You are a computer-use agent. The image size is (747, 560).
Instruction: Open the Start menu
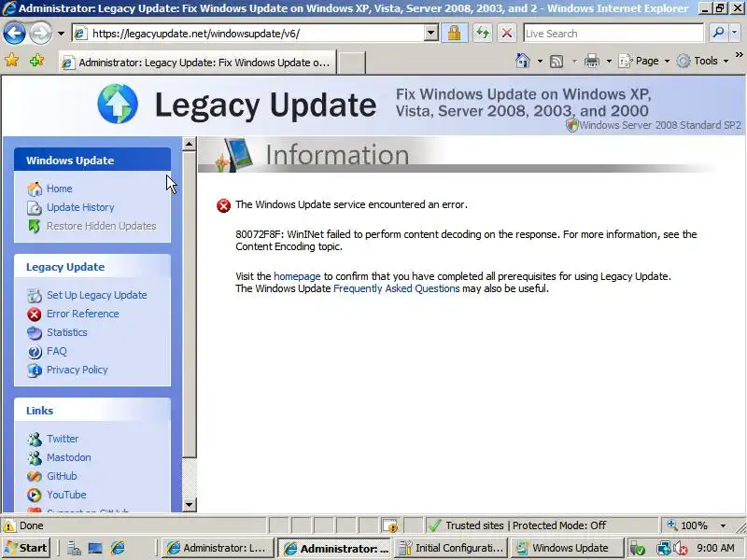(26, 548)
